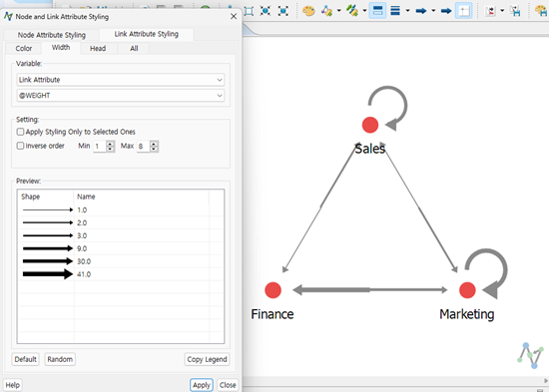549x392 pixels.
Task: Open the All sub-tab
Action: point(134,48)
